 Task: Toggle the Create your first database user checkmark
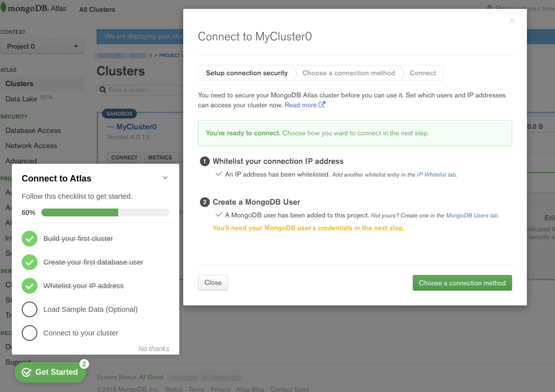coord(30,262)
